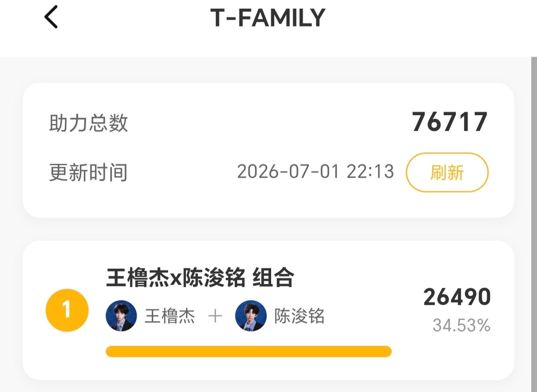Tap the 34.53% percentage text
Viewport: 537px width, 392px height.
pos(461,326)
